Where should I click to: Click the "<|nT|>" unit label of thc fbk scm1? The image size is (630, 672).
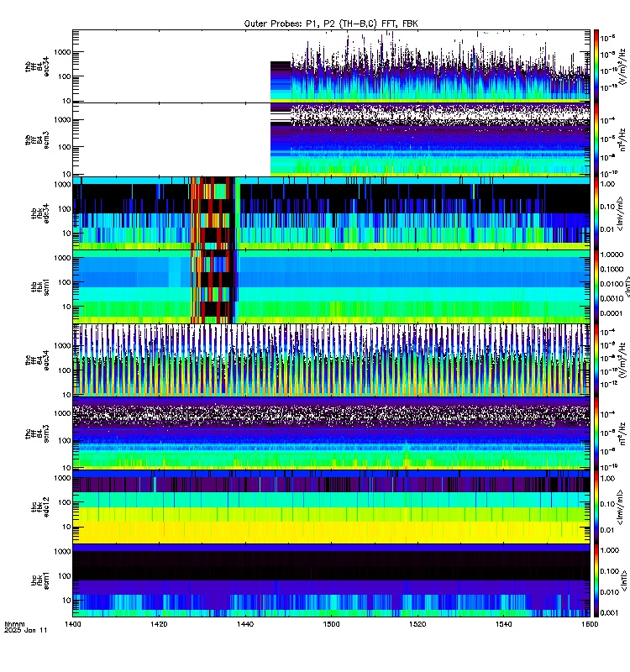[624, 580]
